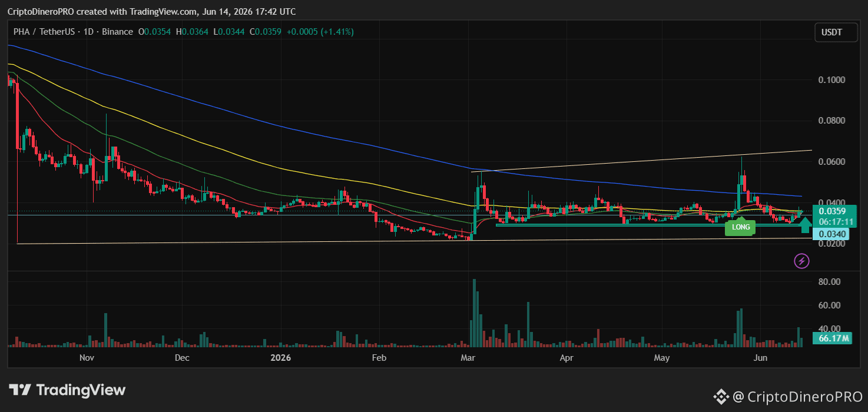
Task: Click the 0.0359 current price label
Action: [x=833, y=211]
